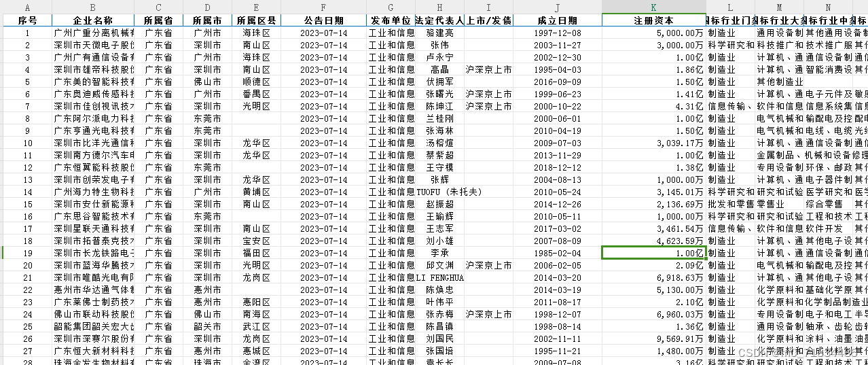Select the district cell 惠阳区

coord(256,302)
